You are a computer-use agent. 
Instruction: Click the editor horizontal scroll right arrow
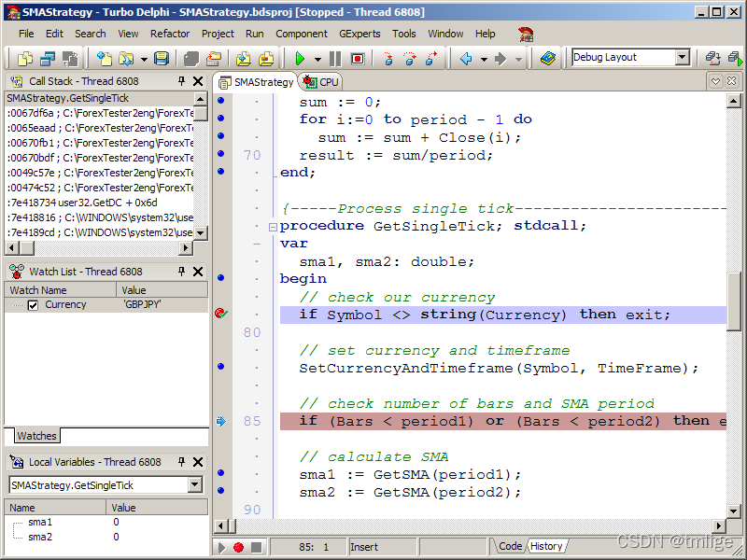[x=719, y=525]
